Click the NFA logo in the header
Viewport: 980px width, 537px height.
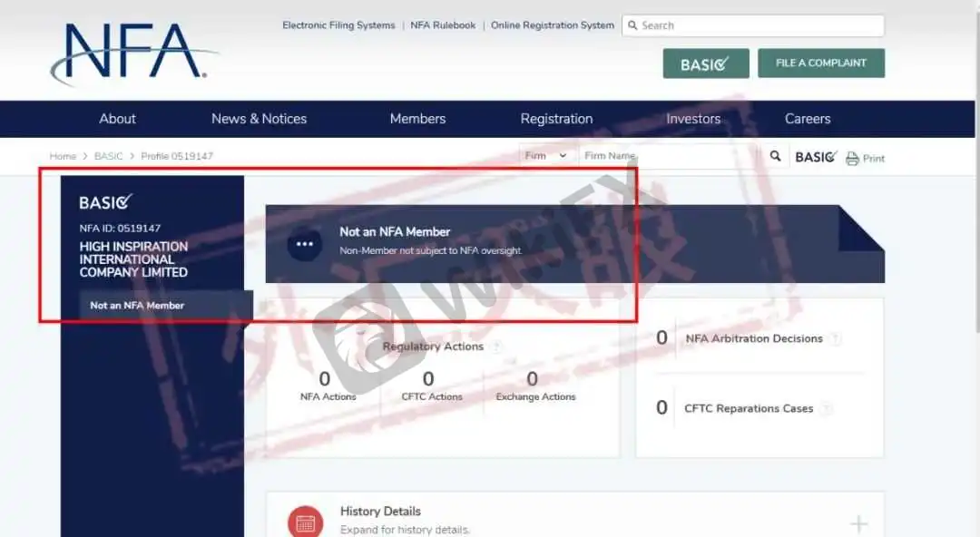click(x=133, y=54)
